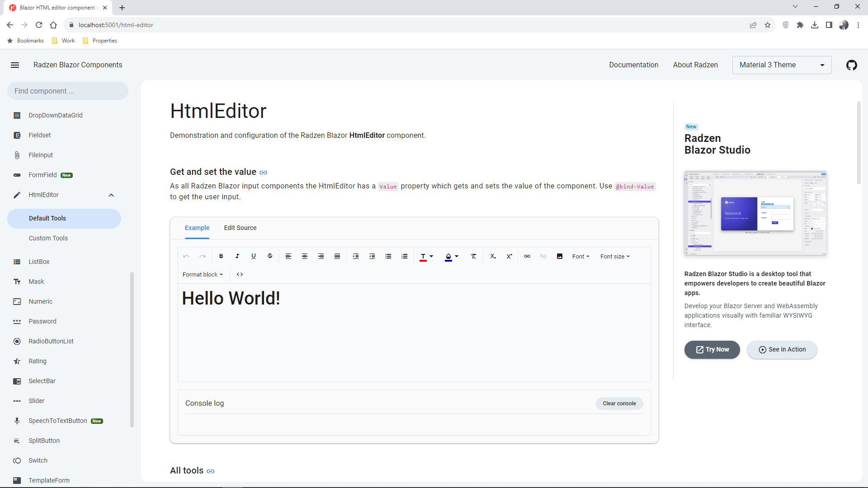
Task: Open the Font family dropdown
Action: tap(580, 256)
